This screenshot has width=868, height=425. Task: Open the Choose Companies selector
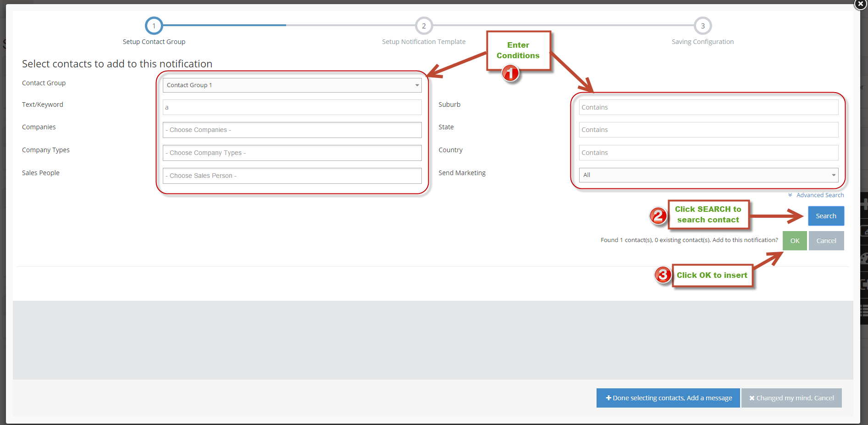coord(292,130)
